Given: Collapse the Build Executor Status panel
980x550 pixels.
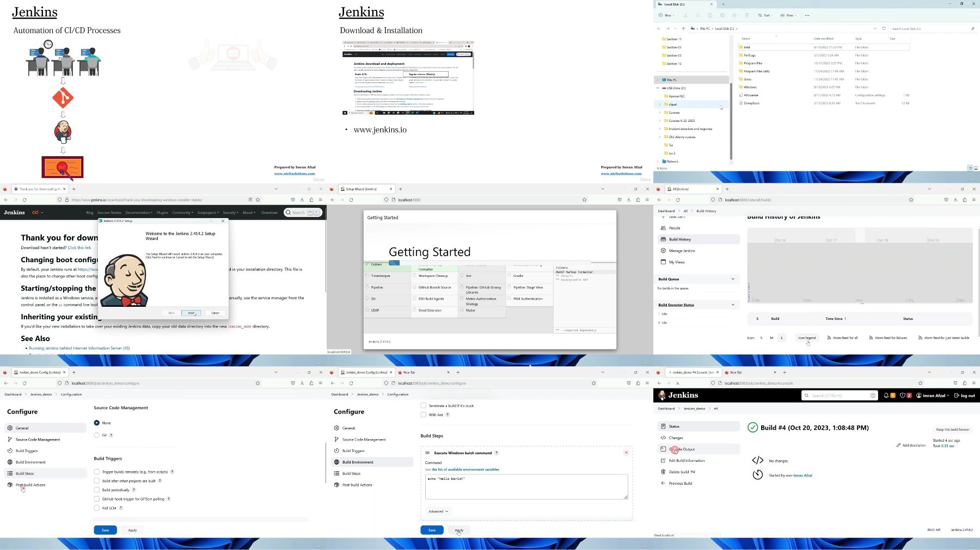Looking at the screenshot, I should [733, 305].
